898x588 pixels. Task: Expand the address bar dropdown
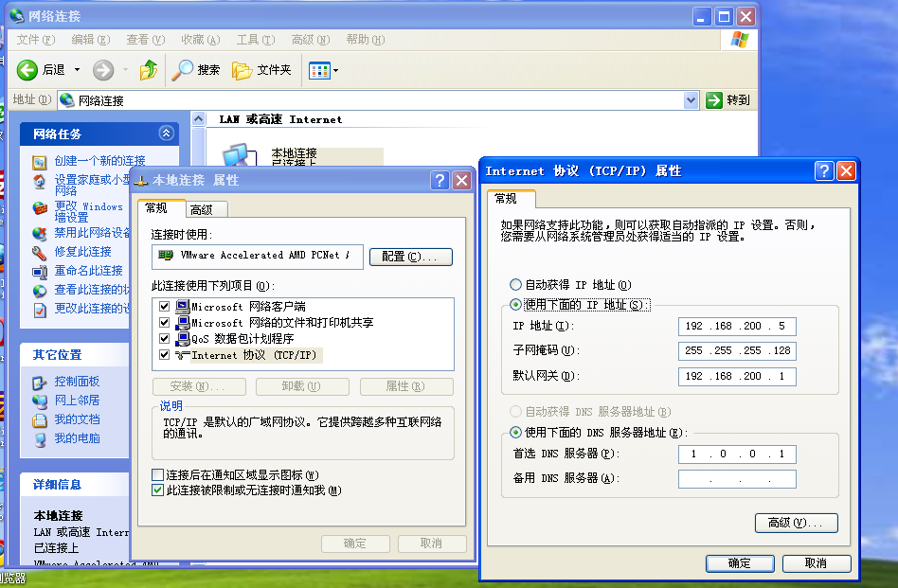point(691,100)
